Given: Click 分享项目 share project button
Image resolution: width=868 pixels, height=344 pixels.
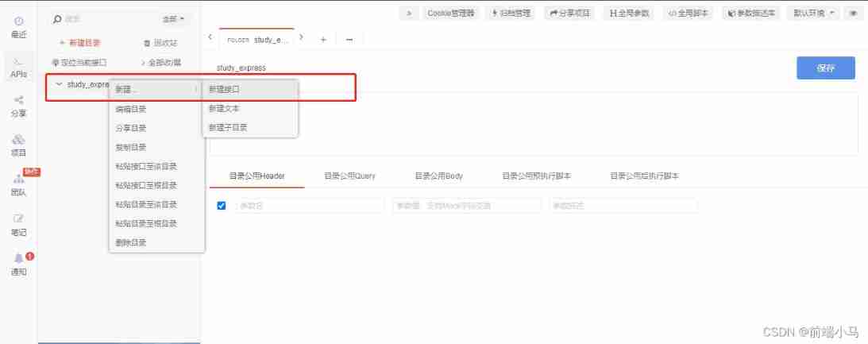Looking at the screenshot, I should point(569,13).
